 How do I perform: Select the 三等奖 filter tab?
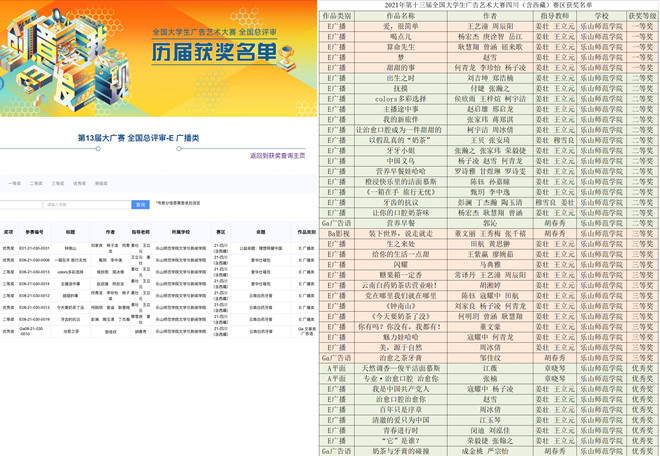coord(58,184)
